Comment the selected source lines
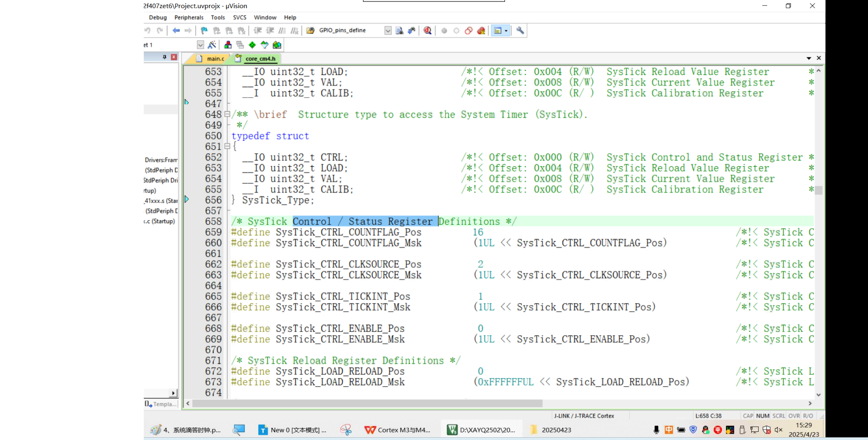The width and height of the screenshot is (868, 440). pyautogui.click(x=283, y=30)
